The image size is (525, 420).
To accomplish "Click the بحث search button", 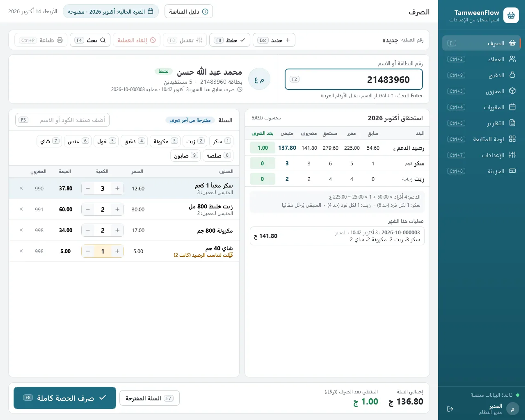I will tap(90, 40).
